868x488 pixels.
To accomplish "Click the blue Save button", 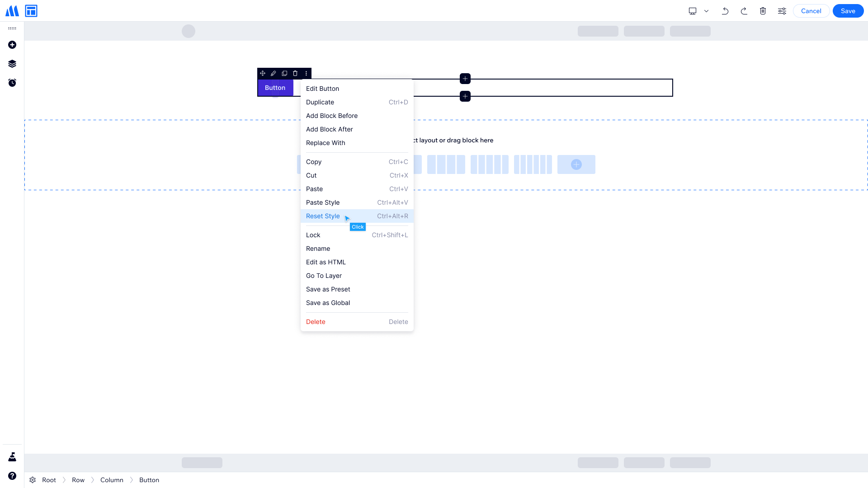I will [848, 11].
